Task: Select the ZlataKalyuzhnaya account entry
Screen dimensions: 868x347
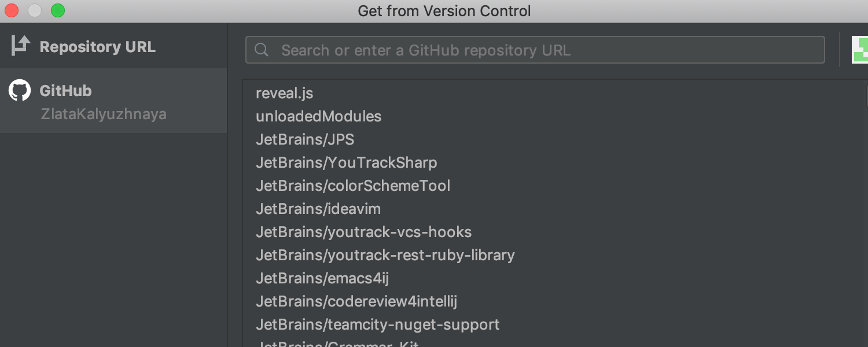Action: [x=104, y=114]
